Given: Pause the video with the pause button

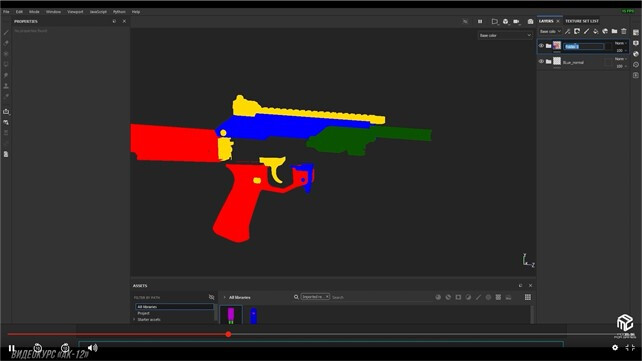Looking at the screenshot, I should [11, 348].
